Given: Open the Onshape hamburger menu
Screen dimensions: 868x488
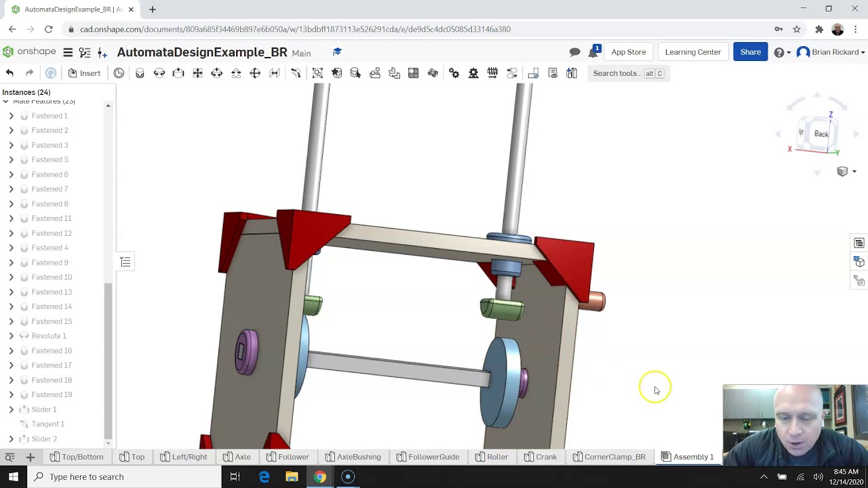Looking at the screenshot, I should coord(68,52).
